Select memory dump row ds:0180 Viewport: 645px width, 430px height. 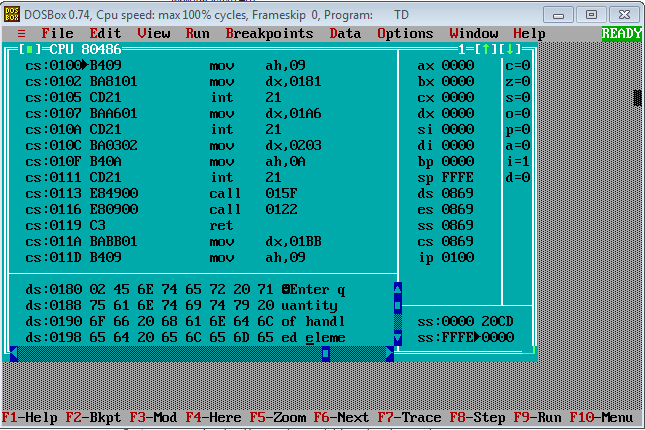tap(185, 290)
